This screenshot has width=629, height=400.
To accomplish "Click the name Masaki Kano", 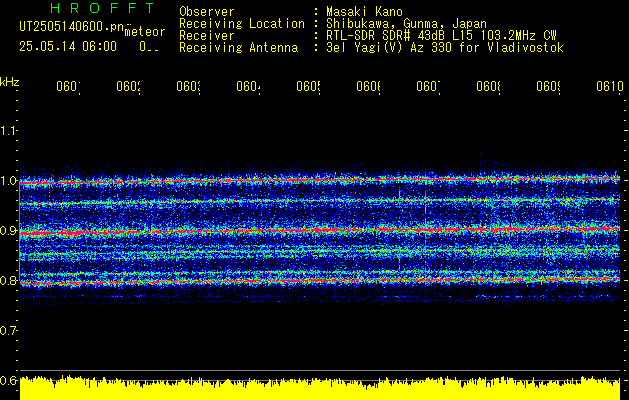I will click(x=364, y=12).
